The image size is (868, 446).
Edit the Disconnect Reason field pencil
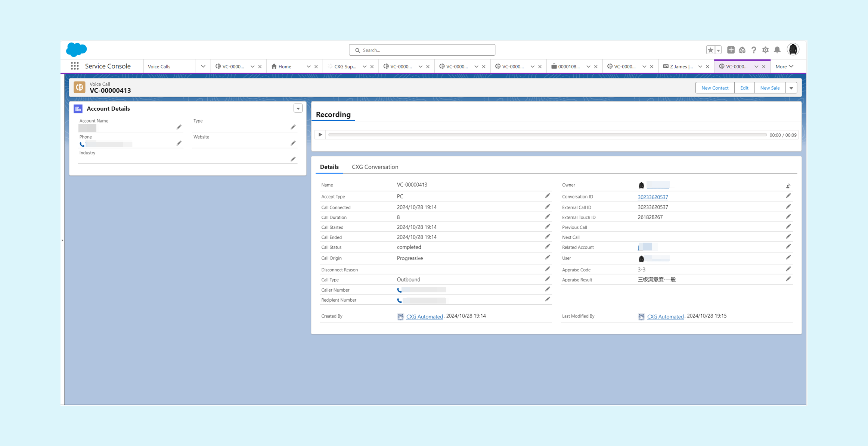(548, 269)
